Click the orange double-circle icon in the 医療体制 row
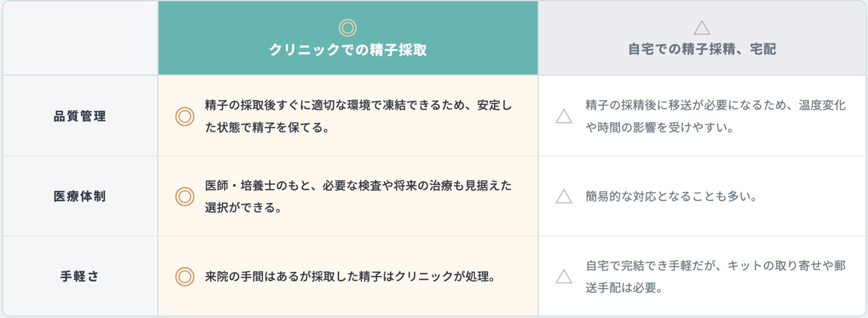Viewport: 868px width, 318px height. click(185, 197)
